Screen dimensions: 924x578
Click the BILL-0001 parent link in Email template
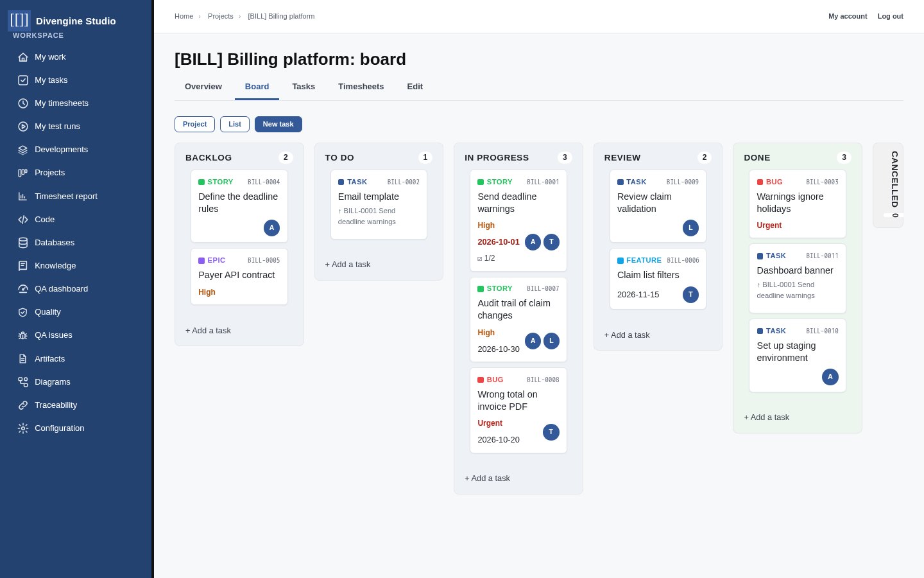367,216
